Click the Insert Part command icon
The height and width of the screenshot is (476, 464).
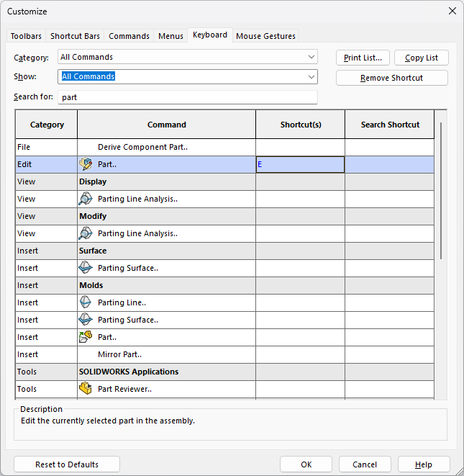86,337
